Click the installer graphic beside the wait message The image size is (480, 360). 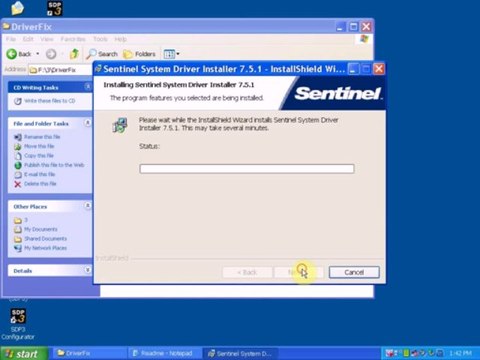tap(120, 125)
